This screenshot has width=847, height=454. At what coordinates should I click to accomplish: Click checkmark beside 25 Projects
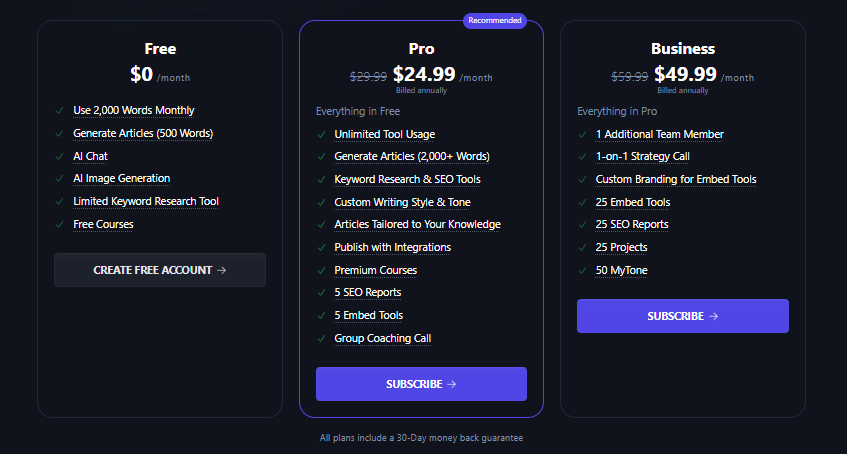click(582, 248)
